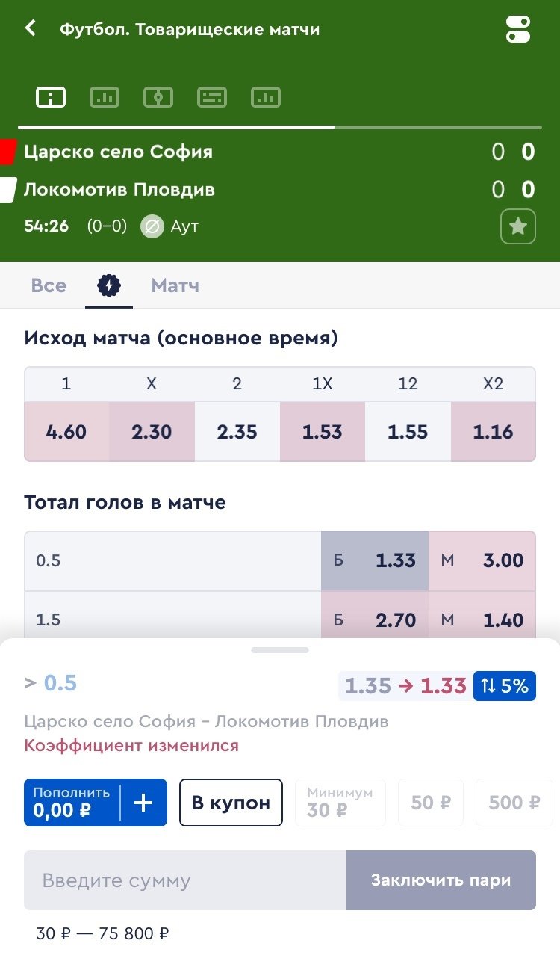This screenshot has height=964, width=560.
Task: Select the Минимум 30 ₽ stake
Action: [340, 803]
